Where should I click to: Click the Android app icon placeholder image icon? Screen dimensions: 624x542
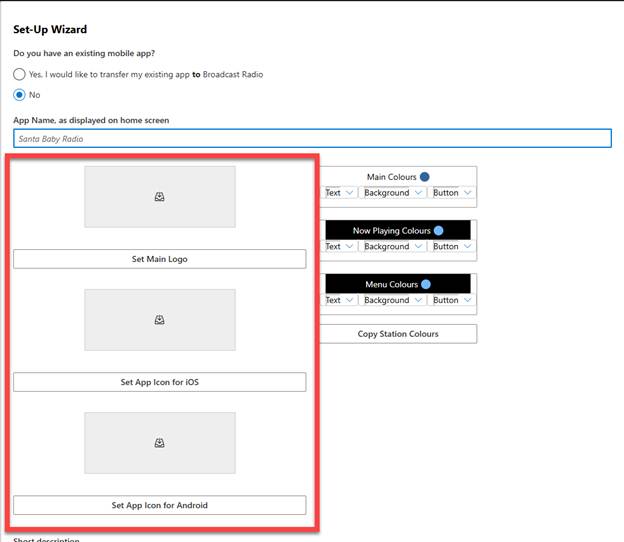(x=160, y=443)
